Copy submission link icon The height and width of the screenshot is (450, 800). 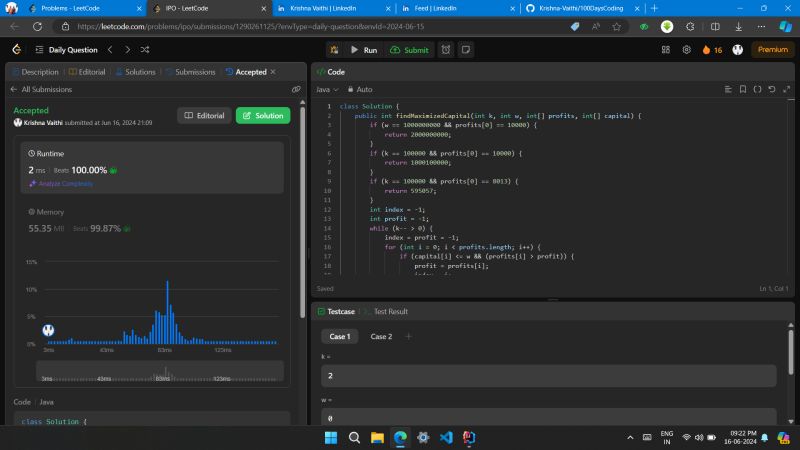pos(296,90)
